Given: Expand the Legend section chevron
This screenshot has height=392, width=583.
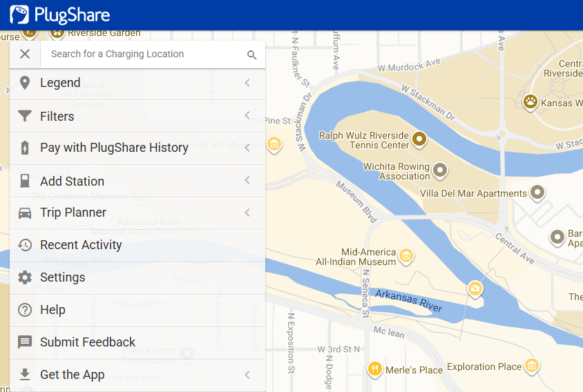Looking at the screenshot, I should point(247,84).
